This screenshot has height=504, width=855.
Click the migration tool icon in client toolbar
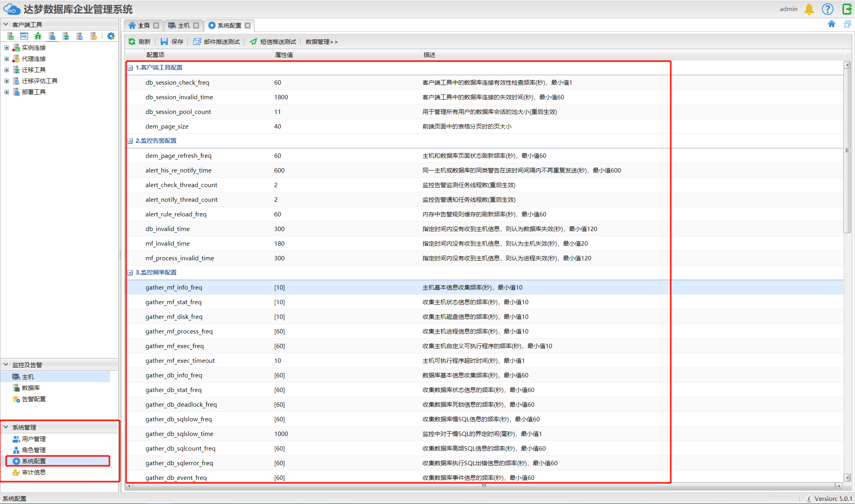(x=66, y=36)
